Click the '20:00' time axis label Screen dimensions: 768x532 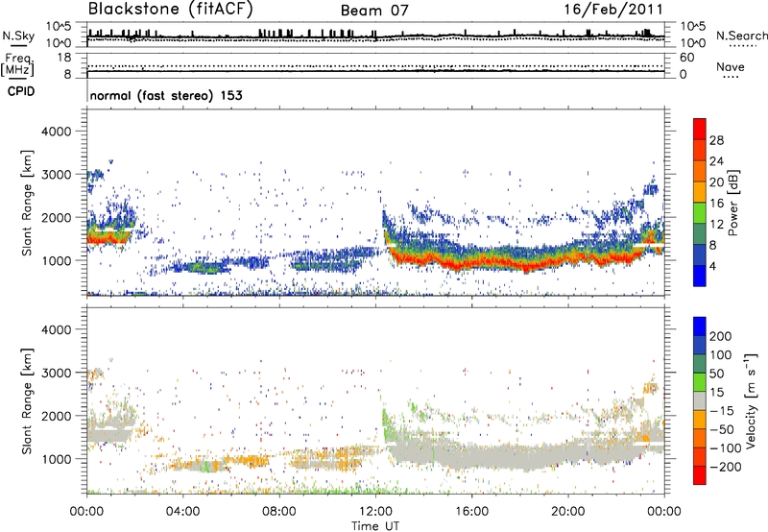[568, 512]
